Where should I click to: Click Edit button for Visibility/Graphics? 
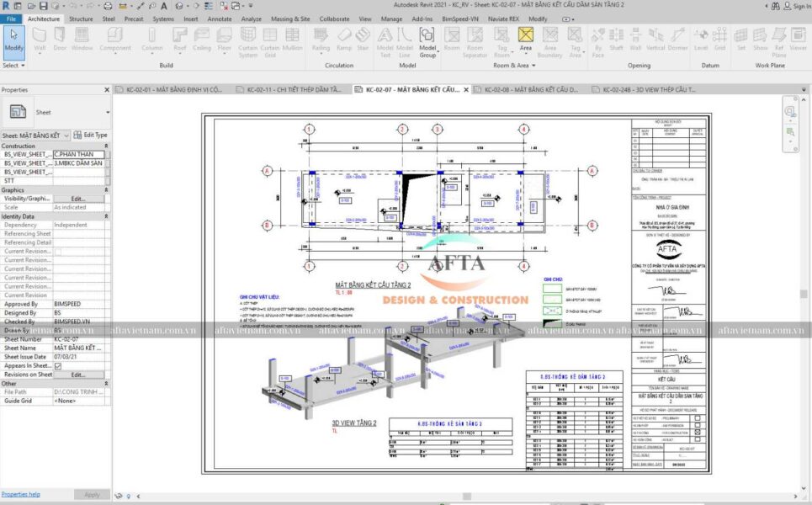click(78, 199)
